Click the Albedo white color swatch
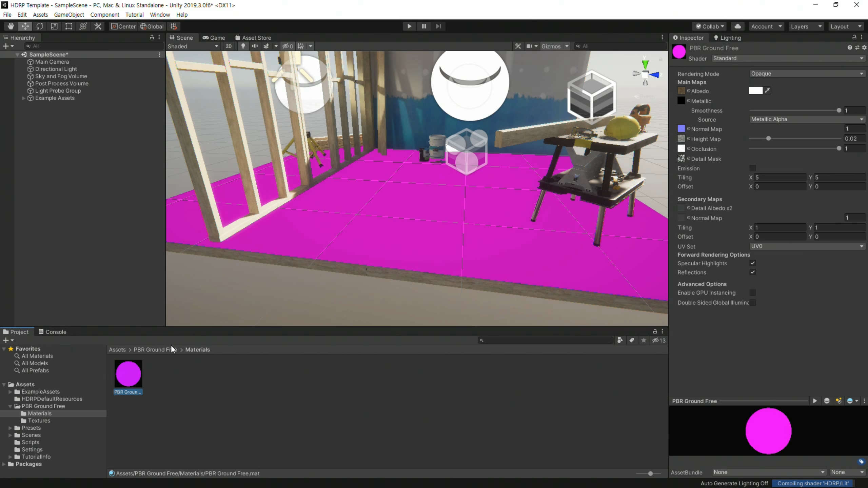 pyautogui.click(x=755, y=90)
